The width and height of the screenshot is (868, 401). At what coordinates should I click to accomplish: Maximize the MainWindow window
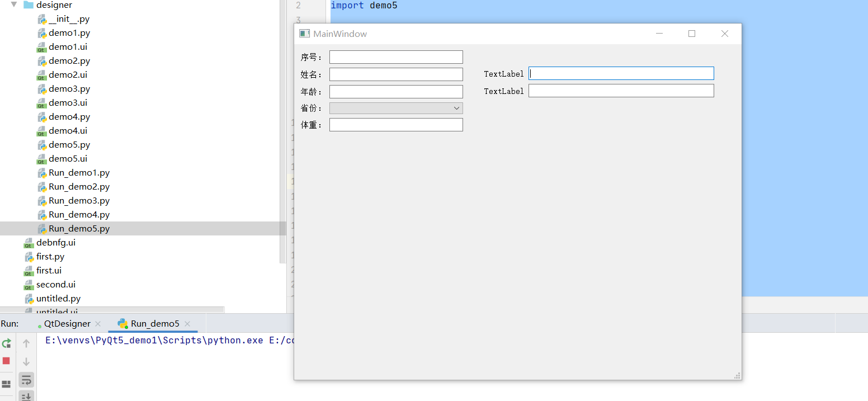coord(692,34)
